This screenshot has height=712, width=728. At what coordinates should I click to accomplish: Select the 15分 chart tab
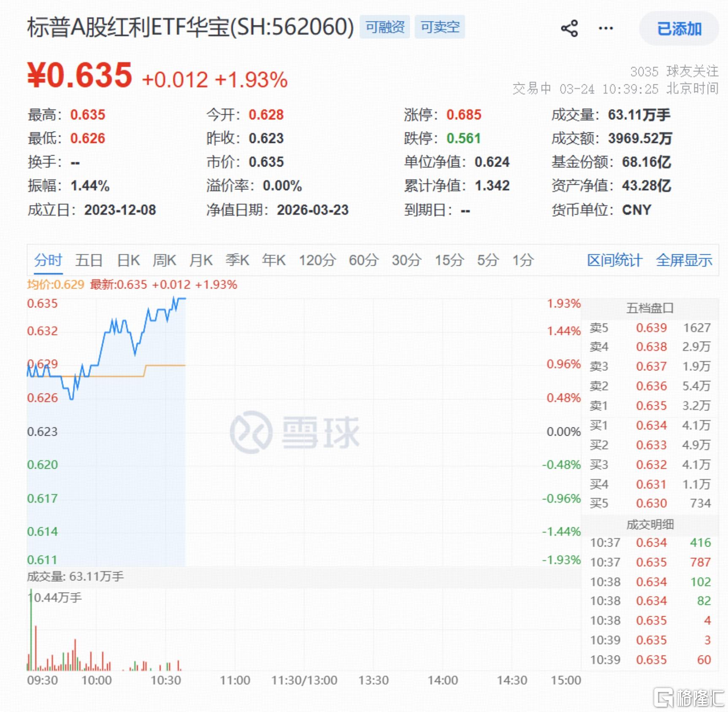tap(449, 260)
